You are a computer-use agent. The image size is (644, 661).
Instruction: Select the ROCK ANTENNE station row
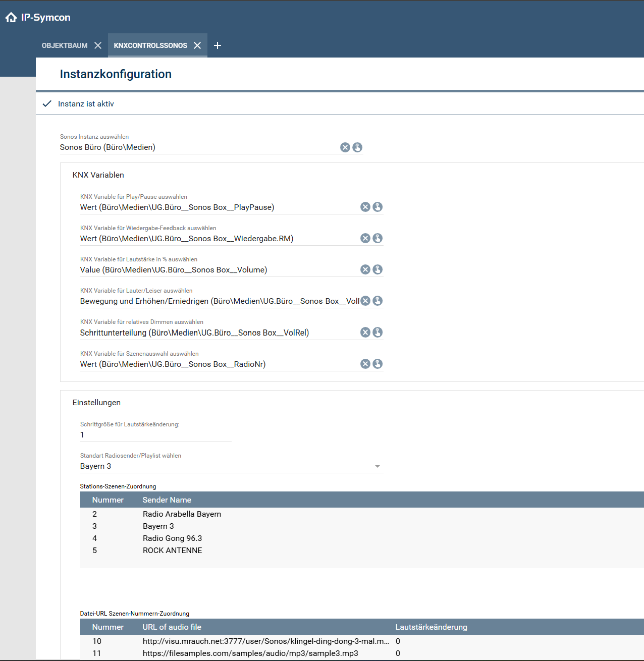click(x=172, y=550)
